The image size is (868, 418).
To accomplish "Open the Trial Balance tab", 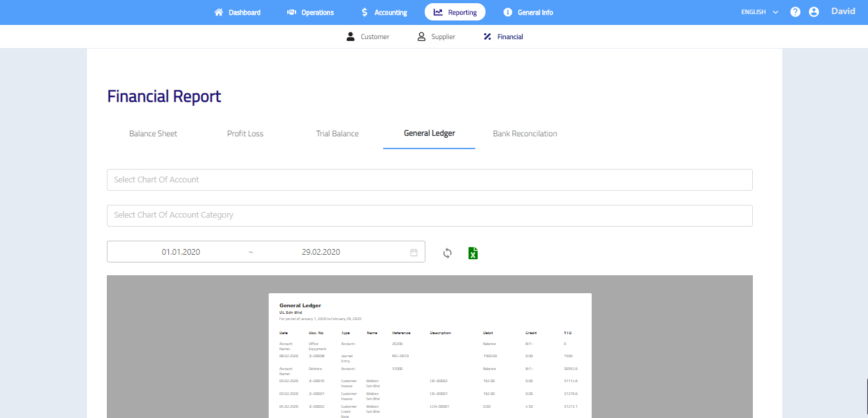I will click(337, 134).
